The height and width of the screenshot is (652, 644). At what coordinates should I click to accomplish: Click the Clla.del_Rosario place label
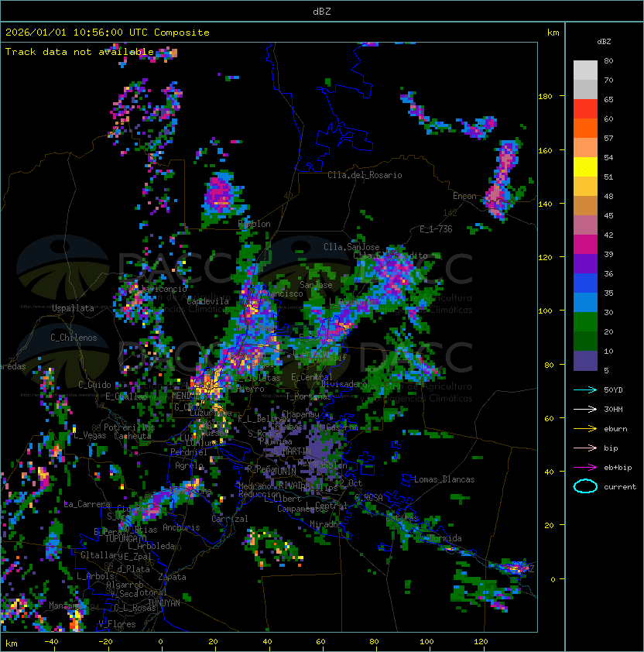(365, 175)
